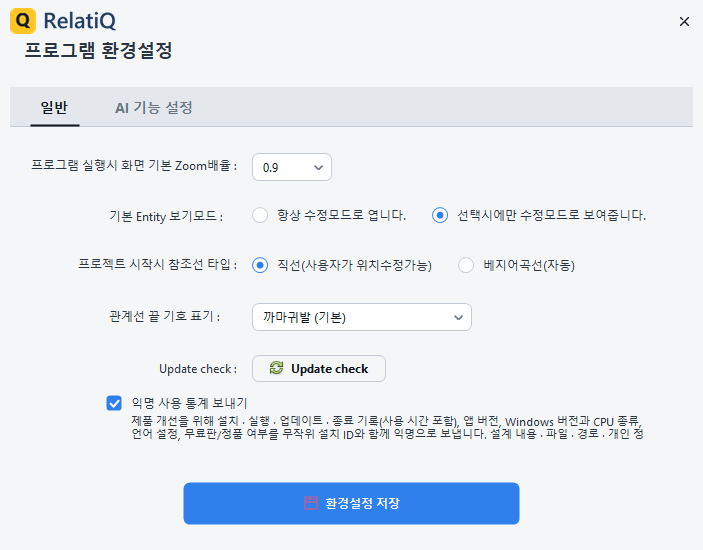Click the 익명 사용 통계 보내기 label text
Viewport: 703px width, 550px height.
coord(189,403)
